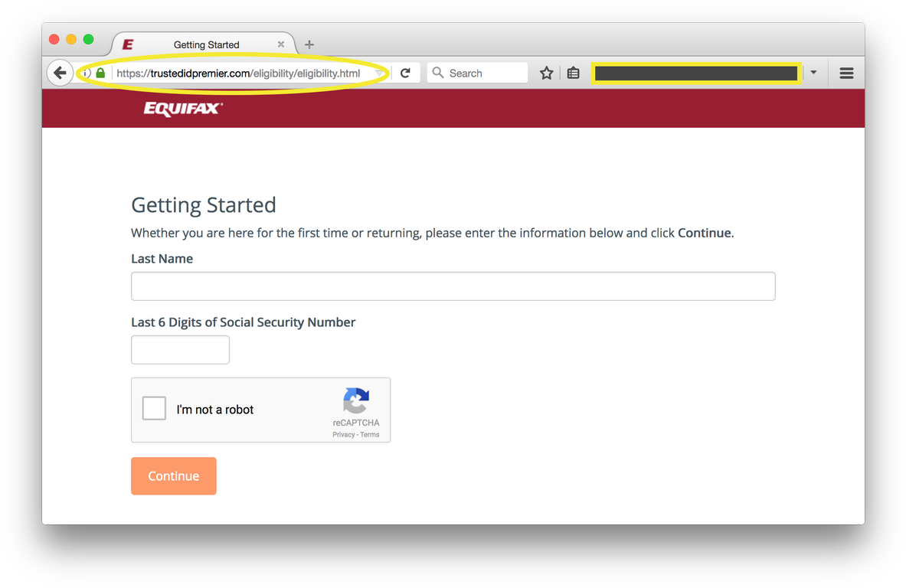Click the Equifax logo in header

[x=183, y=109]
